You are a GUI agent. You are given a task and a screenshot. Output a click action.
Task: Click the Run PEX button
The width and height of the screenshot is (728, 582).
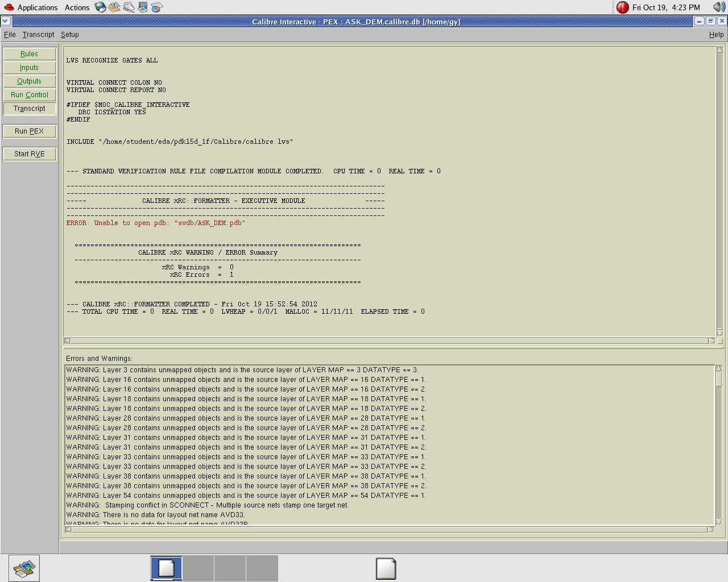tap(30, 131)
